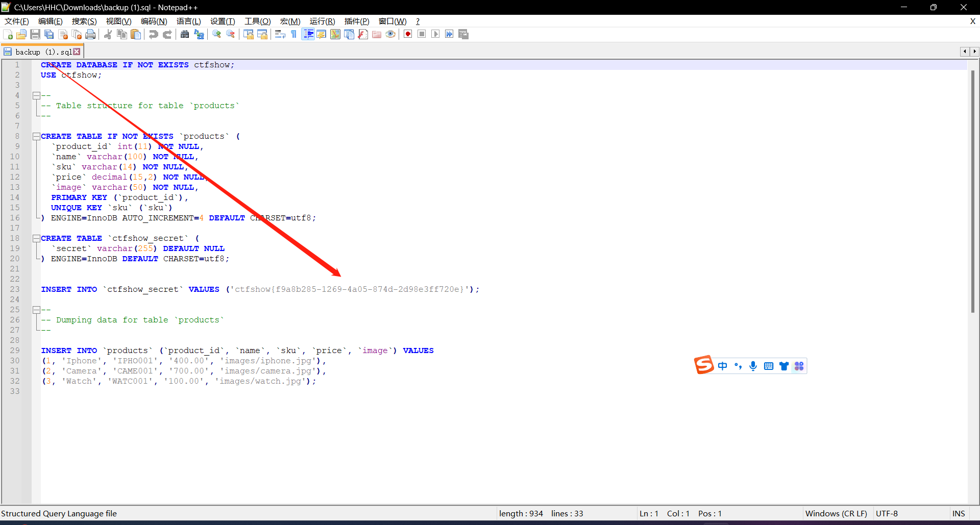Click the UTF-8 encoding in status bar
The height and width of the screenshot is (525, 980).
coord(887,513)
